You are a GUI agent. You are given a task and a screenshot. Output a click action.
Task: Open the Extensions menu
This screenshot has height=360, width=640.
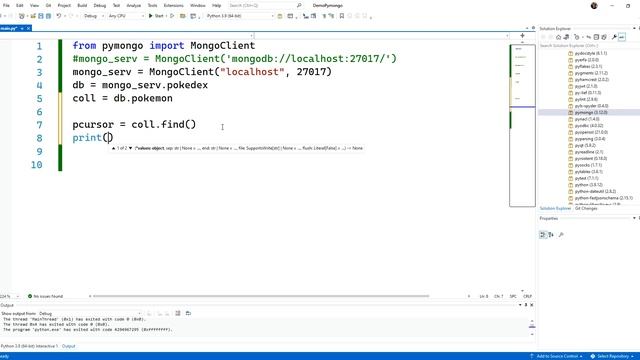[173, 6]
